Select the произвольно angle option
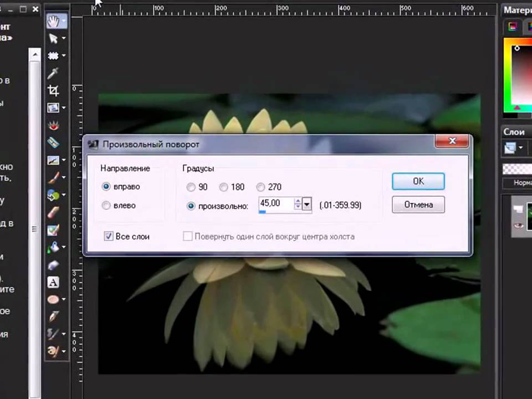 [191, 206]
